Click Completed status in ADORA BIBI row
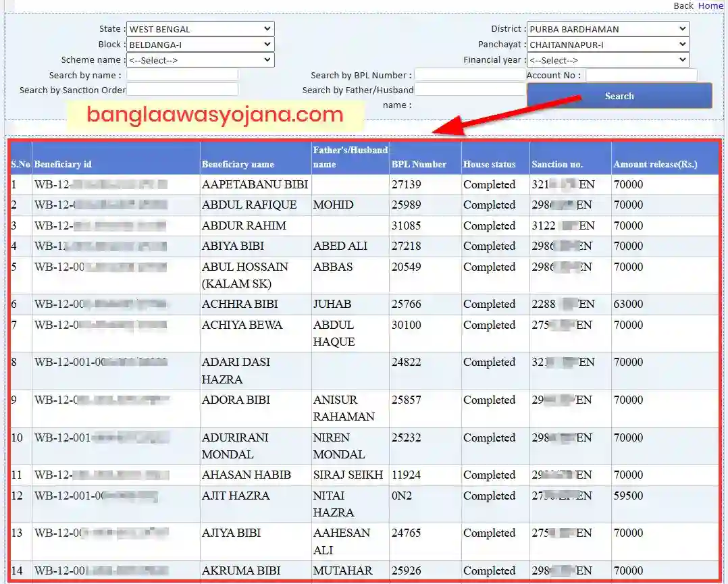728x584 pixels. (490, 400)
